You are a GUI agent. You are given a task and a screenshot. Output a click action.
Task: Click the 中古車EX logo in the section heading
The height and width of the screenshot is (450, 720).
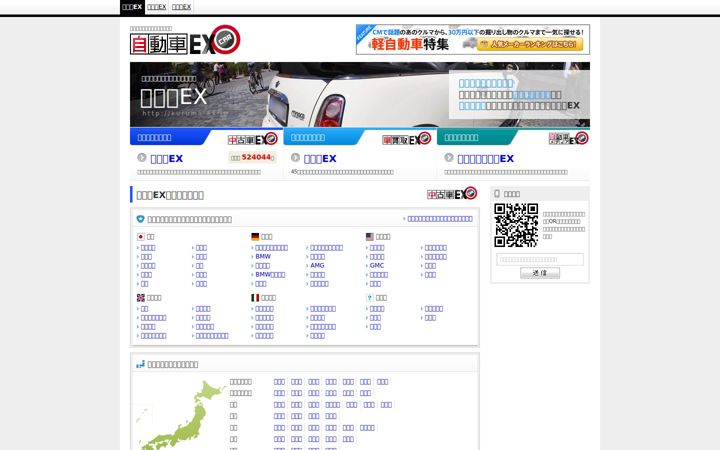452,194
